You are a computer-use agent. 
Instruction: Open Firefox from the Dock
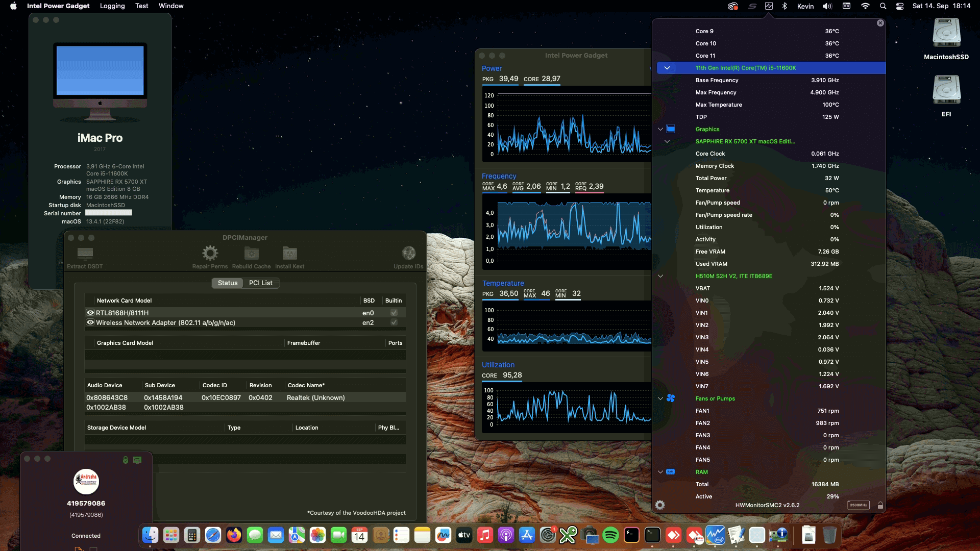click(x=234, y=535)
